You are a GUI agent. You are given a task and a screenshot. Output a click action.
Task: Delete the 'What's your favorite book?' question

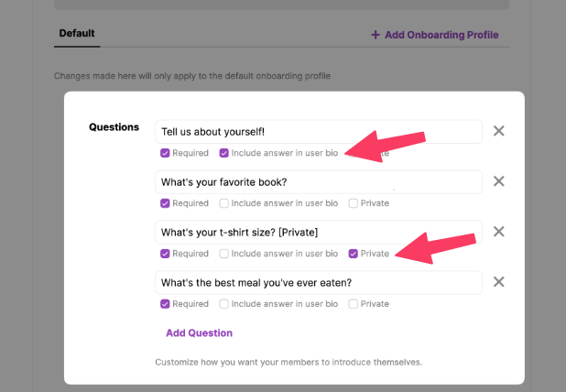[x=498, y=181]
